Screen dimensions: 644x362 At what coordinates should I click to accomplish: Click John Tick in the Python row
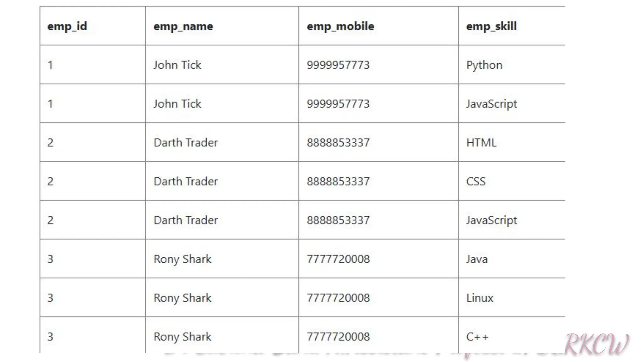point(177,65)
